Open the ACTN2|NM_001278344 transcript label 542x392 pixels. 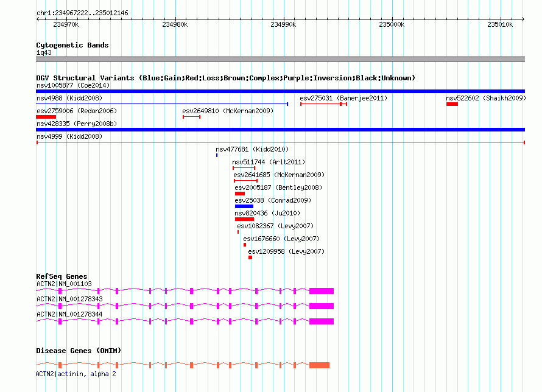[x=69, y=314]
